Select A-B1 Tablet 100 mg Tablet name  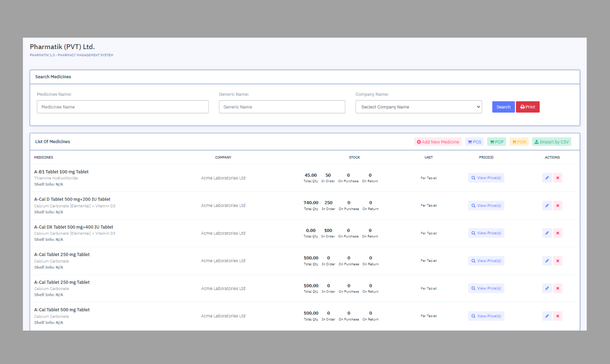[61, 172]
